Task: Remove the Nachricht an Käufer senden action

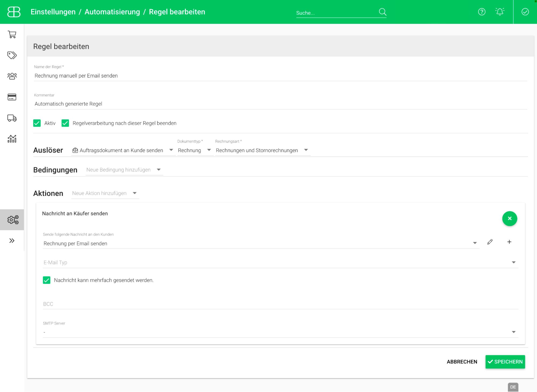Action: click(x=509, y=219)
